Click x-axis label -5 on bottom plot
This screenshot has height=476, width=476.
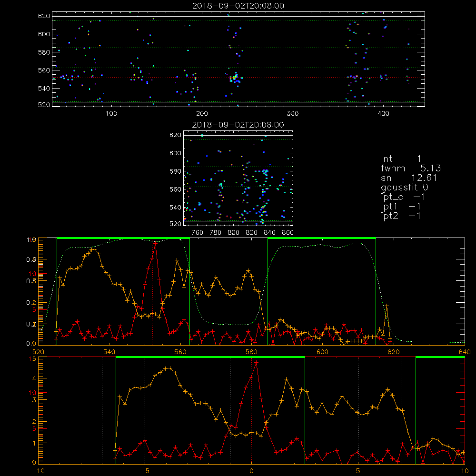pos(145,471)
